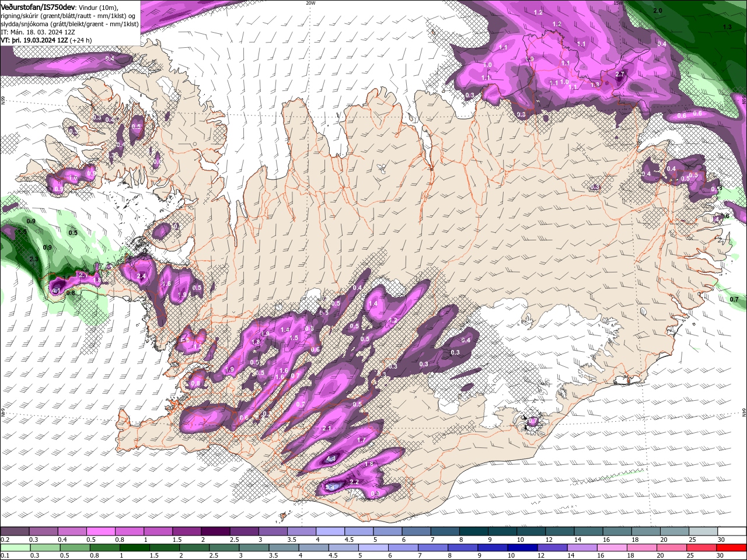Click the 15W longitude label
This screenshot has height=560, width=747.
point(619,3)
